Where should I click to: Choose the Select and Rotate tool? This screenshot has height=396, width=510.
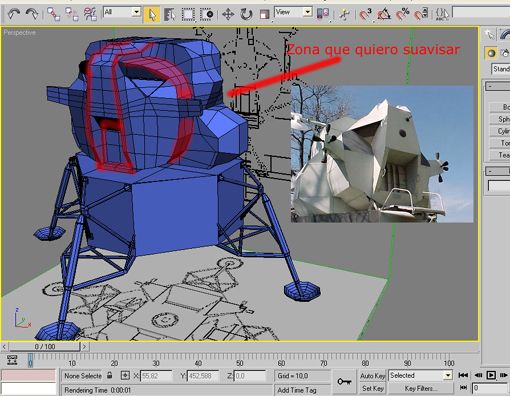click(x=246, y=14)
